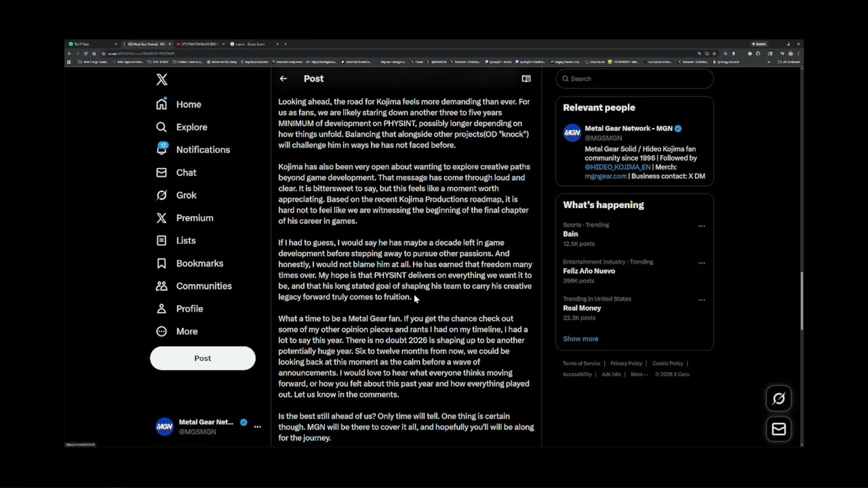Click the back arrow beside Post header

click(283, 79)
